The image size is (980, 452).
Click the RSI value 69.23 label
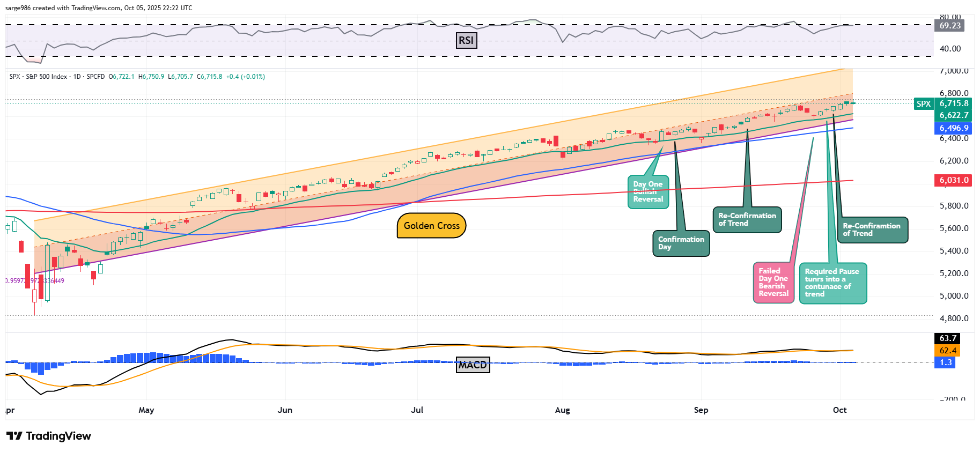(x=949, y=26)
